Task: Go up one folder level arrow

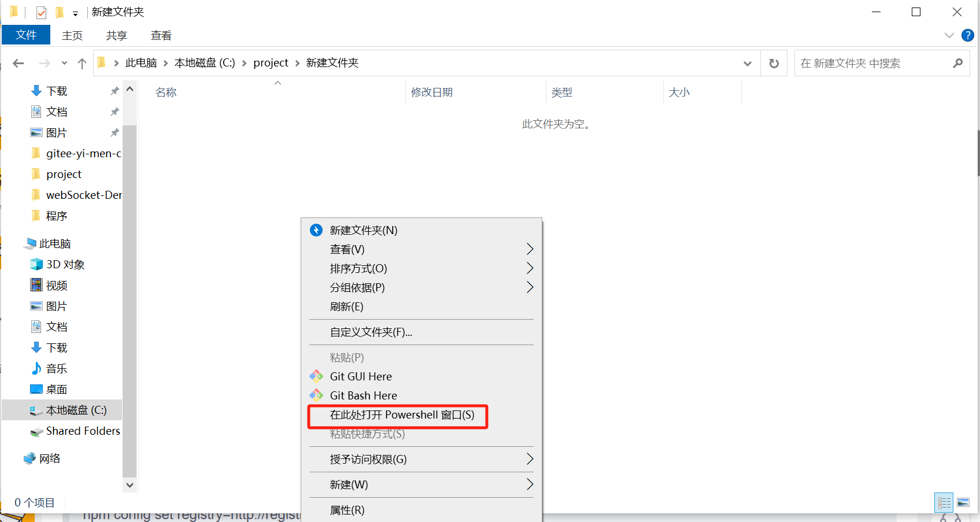Action: [x=82, y=63]
